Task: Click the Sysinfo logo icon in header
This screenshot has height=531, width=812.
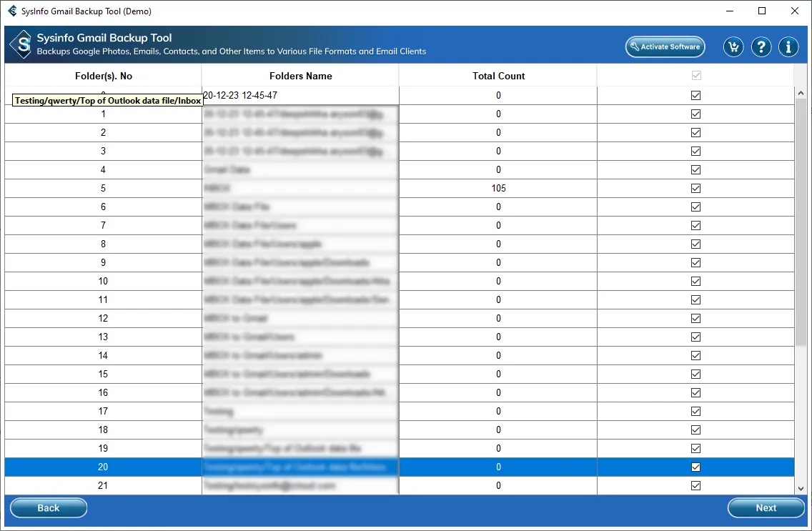Action: (x=21, y=44)
